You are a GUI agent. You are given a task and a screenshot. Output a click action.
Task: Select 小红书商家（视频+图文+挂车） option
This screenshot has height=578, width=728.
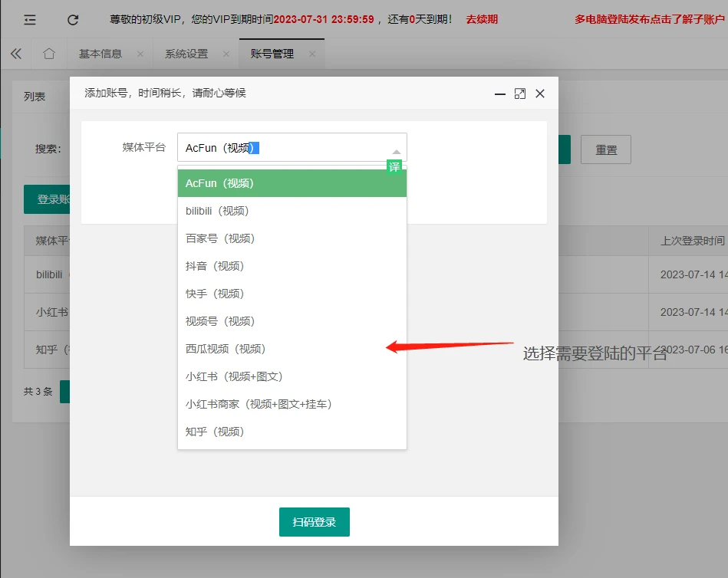pyautogui.click(x=292, y=404)
